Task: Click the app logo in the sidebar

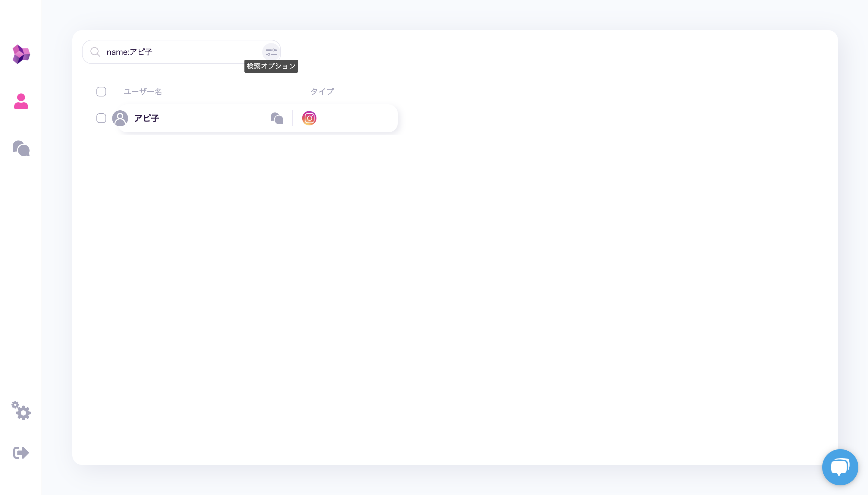Action: coord(21,54)
